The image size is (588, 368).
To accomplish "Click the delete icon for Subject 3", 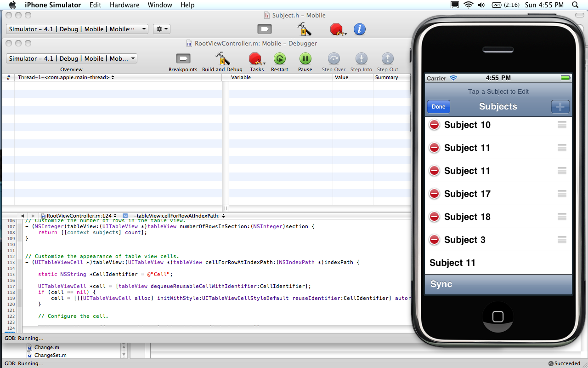I will pyautogui.click(x=434, y=240).
